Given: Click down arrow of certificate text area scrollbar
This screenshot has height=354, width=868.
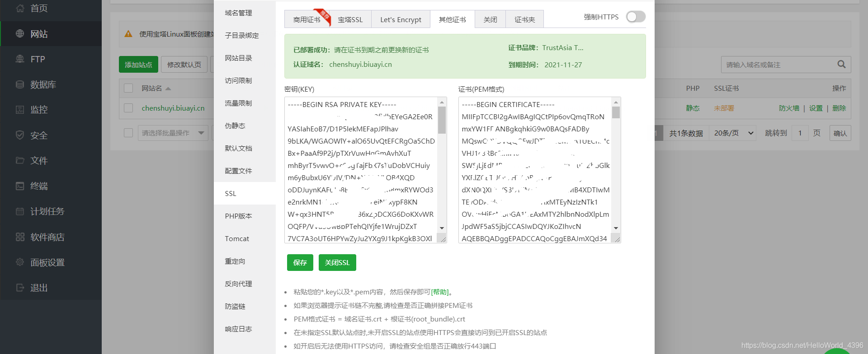Looking at the screenshot, I should [x=616, y=228].
